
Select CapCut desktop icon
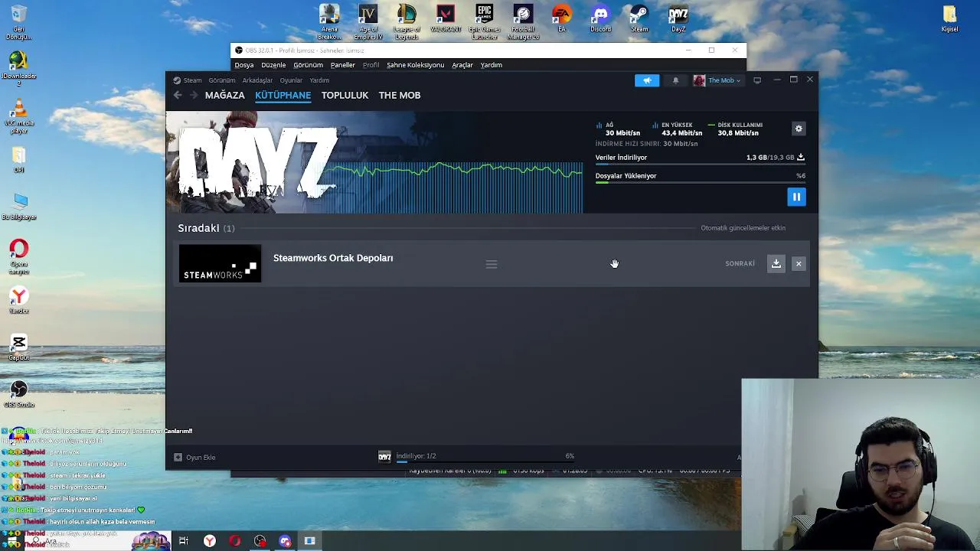(19, 347)
